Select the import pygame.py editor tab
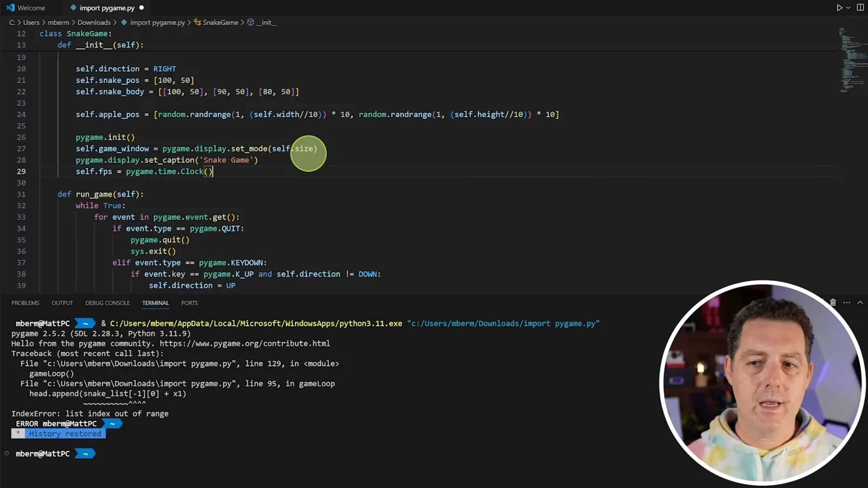Viewport: 868px width, 488px height. click(106, 8)
